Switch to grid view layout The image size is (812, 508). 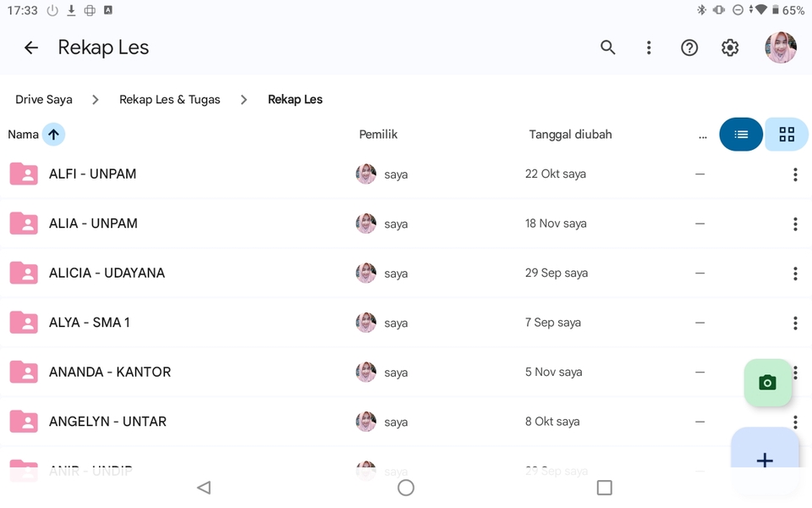[787, 135]
